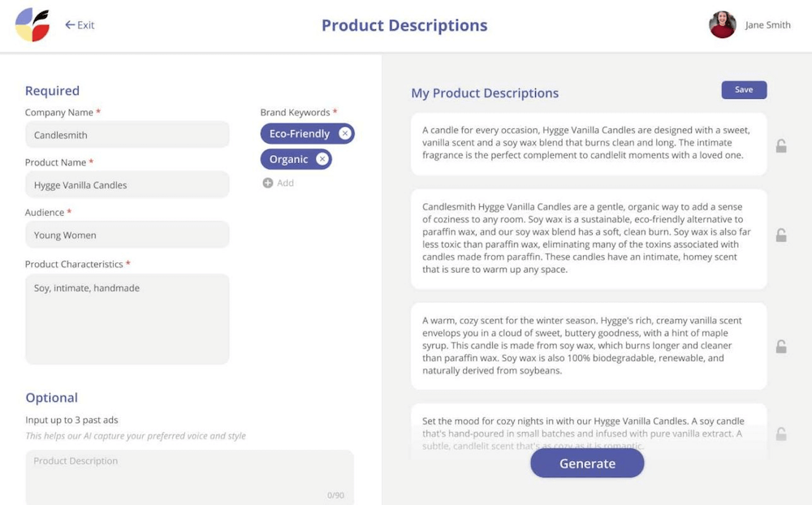Image resolution: width=812 pixels, height=505 pixels.
Task: Click the Product Characteristics text area
Action: (127, 318)
